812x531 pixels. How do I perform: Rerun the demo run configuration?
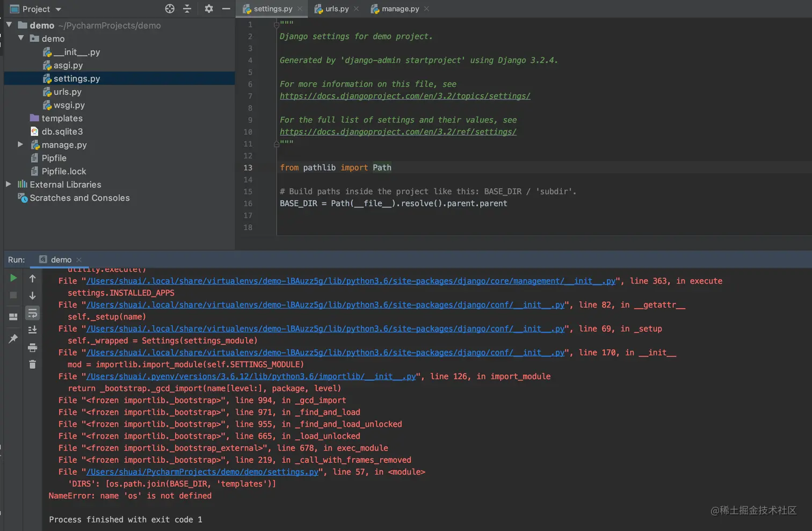pyautogui.click(x=13, y=278)
